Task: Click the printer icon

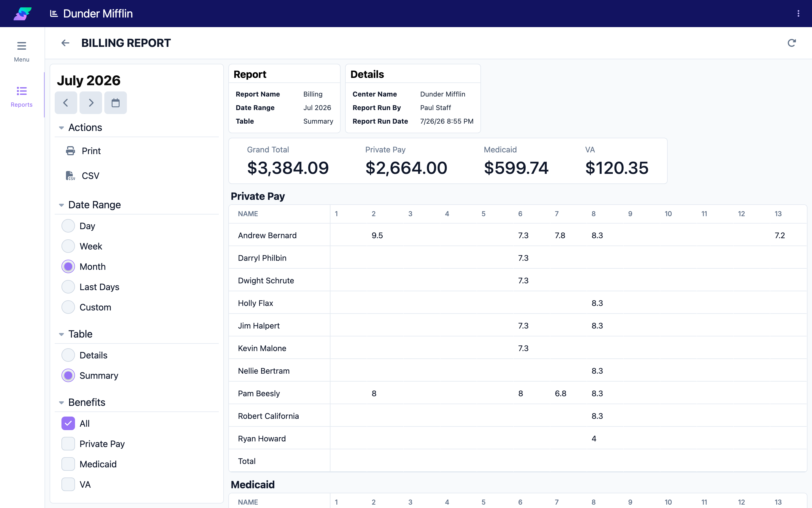Action: tap(70, 151)
